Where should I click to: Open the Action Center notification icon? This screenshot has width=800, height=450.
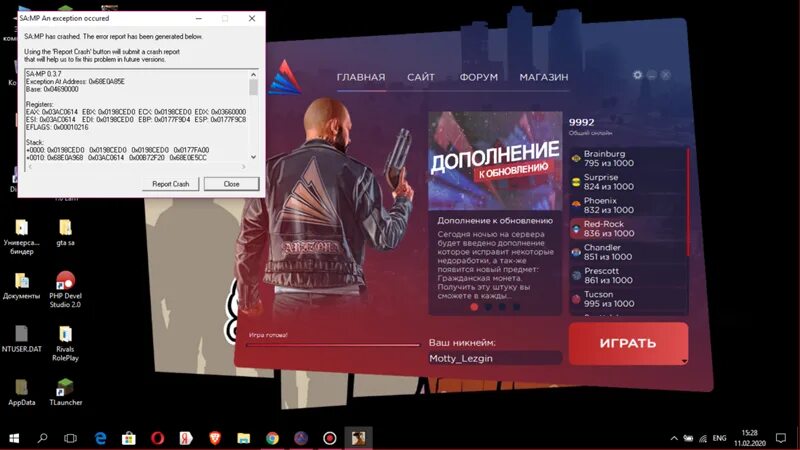(781, 438)
